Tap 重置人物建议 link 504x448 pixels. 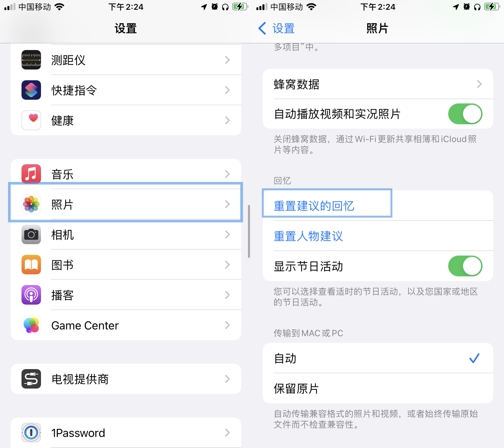click(x=308, y=236)
